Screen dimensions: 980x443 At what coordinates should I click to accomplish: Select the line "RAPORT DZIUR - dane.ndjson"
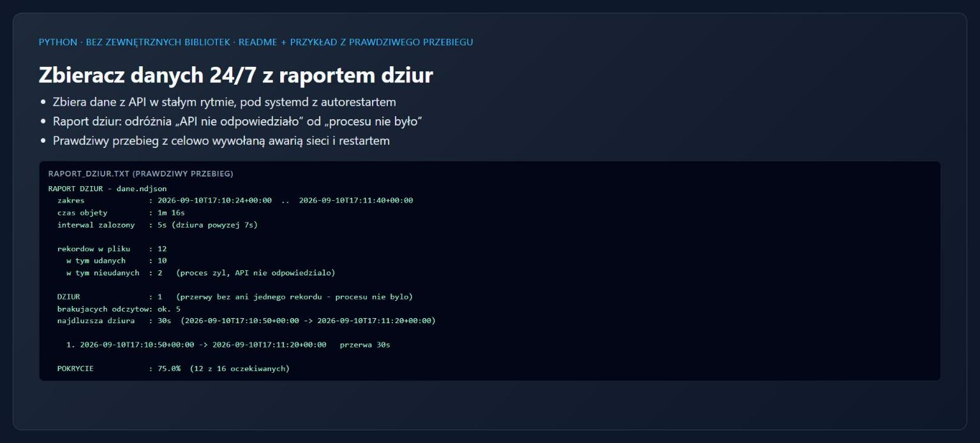[x=107, y=189]
